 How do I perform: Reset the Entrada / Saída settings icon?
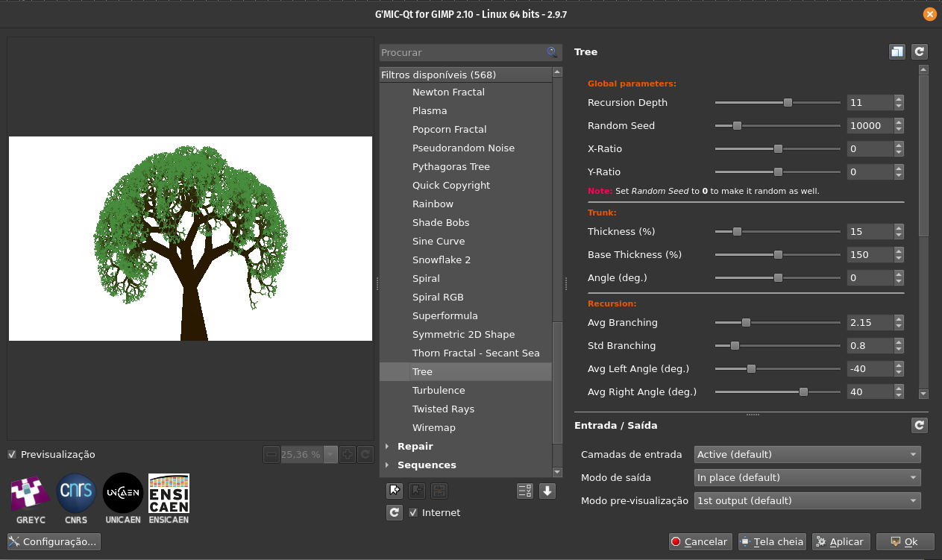(x=920, y=425)
